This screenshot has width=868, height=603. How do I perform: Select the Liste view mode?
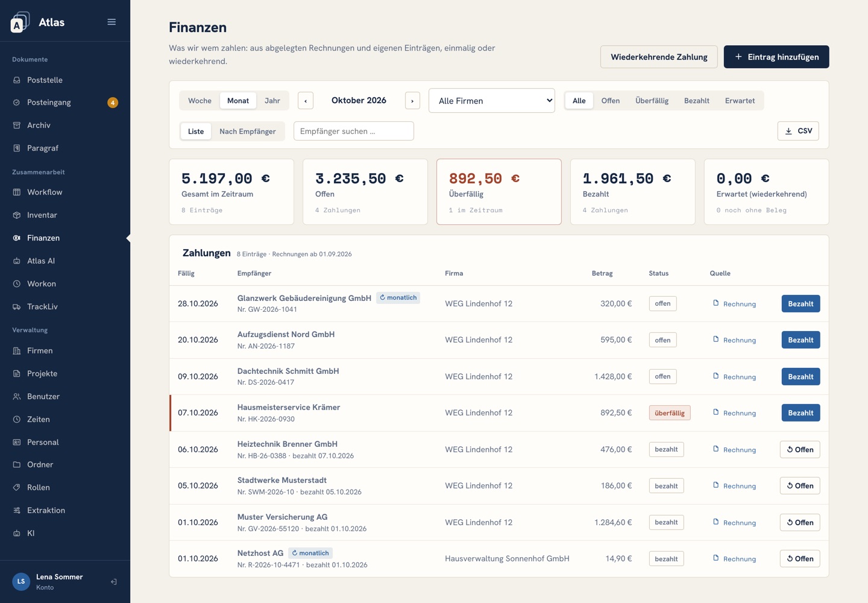196,131
